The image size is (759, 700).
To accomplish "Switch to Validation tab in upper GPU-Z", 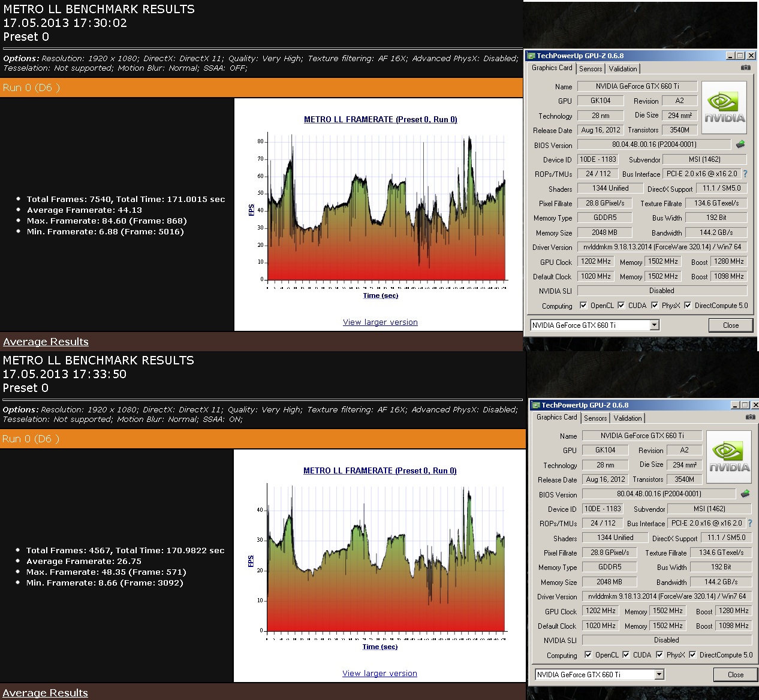I will 623,69.
